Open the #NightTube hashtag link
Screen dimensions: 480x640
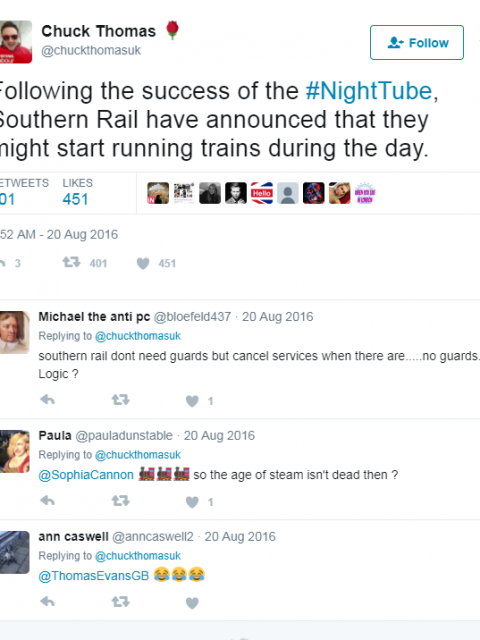pyautogui.click(x=369, y=91)
